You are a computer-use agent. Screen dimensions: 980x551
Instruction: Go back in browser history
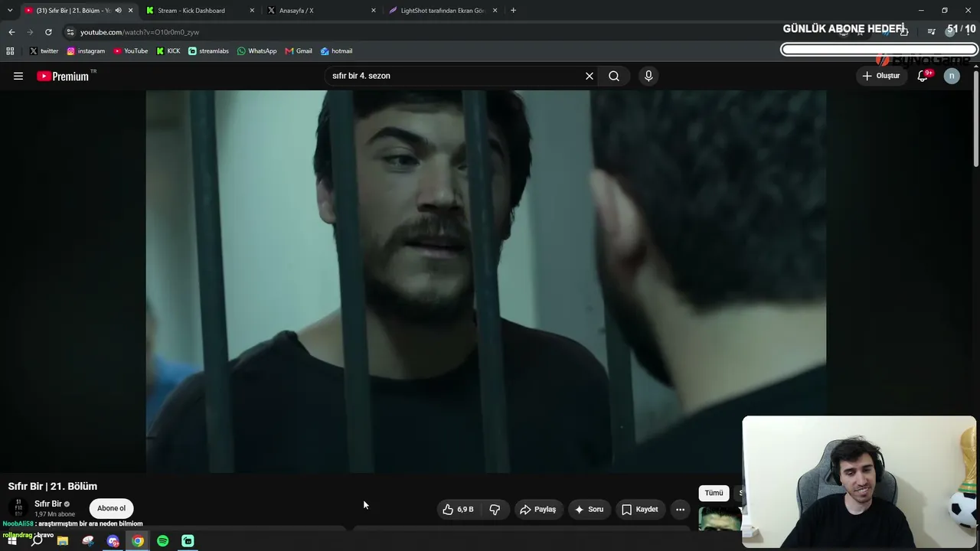(11, 32)
